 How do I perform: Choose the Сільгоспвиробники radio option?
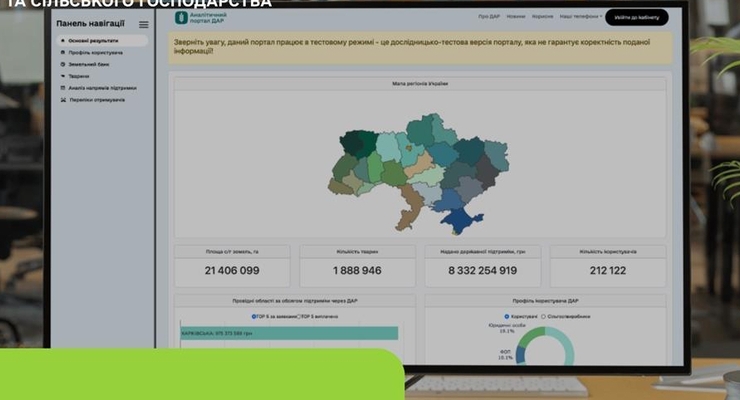[543, 316]
